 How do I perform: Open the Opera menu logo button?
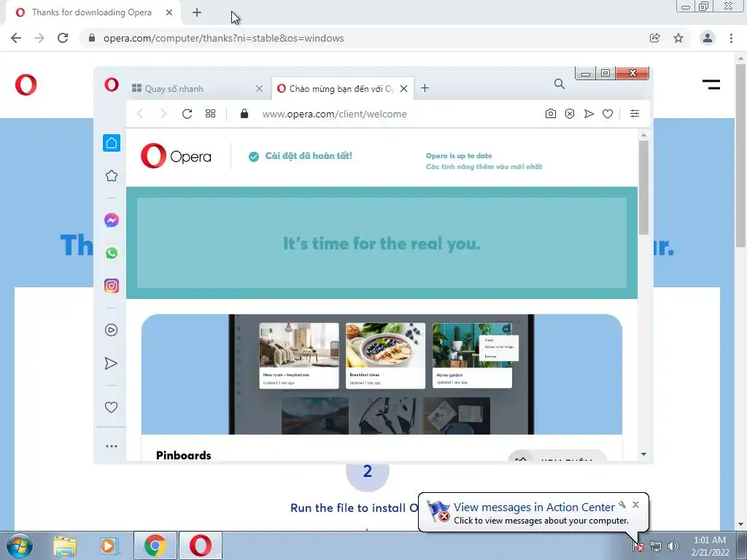tap(112, 85)
